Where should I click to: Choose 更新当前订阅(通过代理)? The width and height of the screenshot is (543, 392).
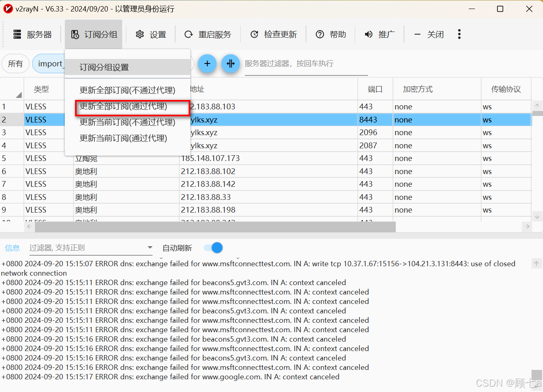click(128, 138)
